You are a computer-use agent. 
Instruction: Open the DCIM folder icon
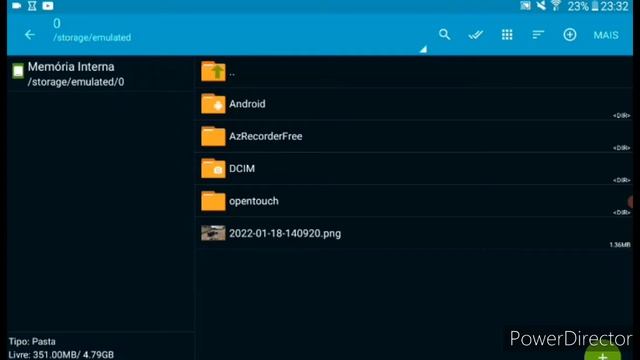click(213, 169)
